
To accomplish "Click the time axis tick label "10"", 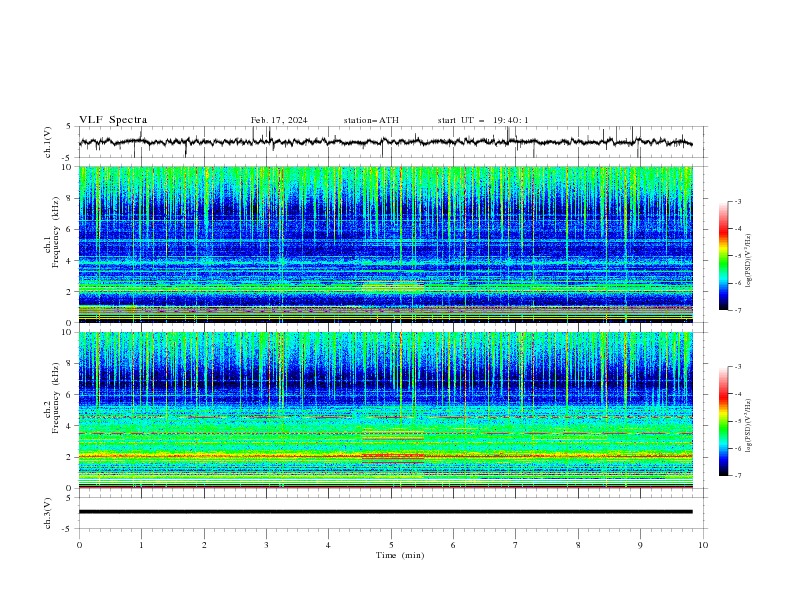I will click(x=703, y=545).
